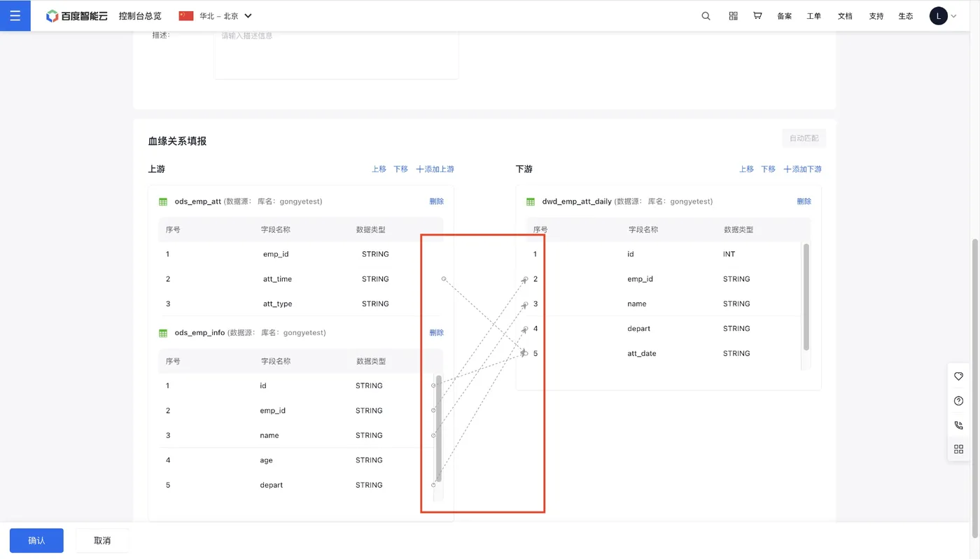Click 下移 in the downstream section
This screenshot has width=980, height=559.
click(768, 169)
